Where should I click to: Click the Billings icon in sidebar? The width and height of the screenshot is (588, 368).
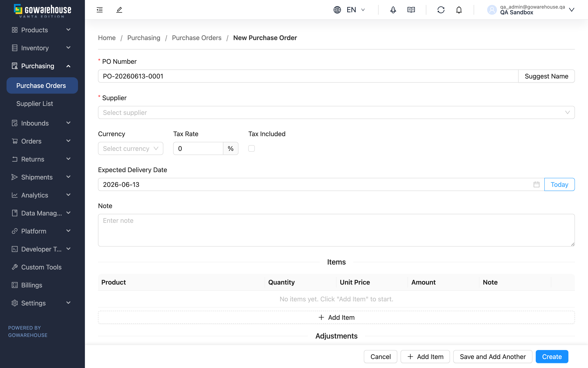tap(15, 285)
